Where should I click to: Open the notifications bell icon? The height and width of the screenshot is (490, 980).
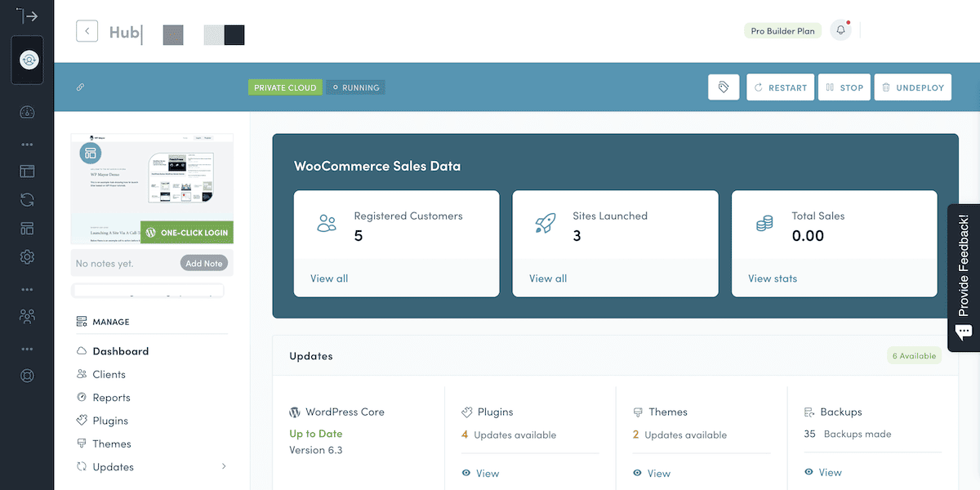[840, 31]
